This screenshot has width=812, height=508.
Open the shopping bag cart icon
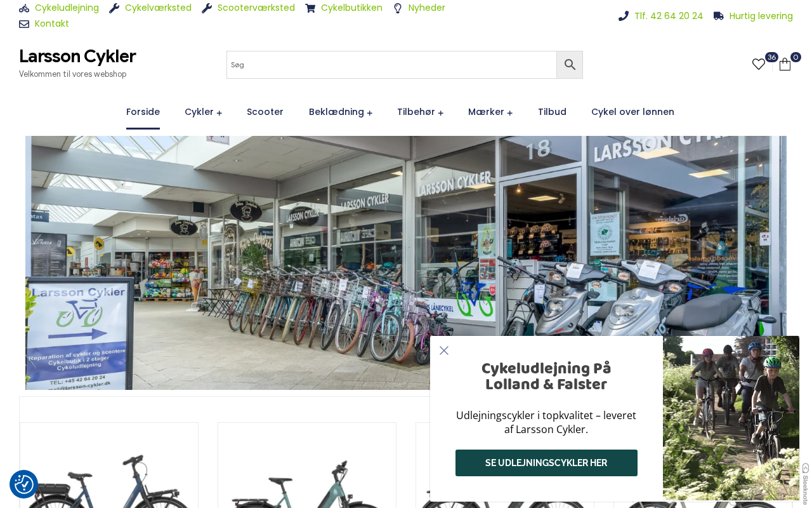coord(785,64)
